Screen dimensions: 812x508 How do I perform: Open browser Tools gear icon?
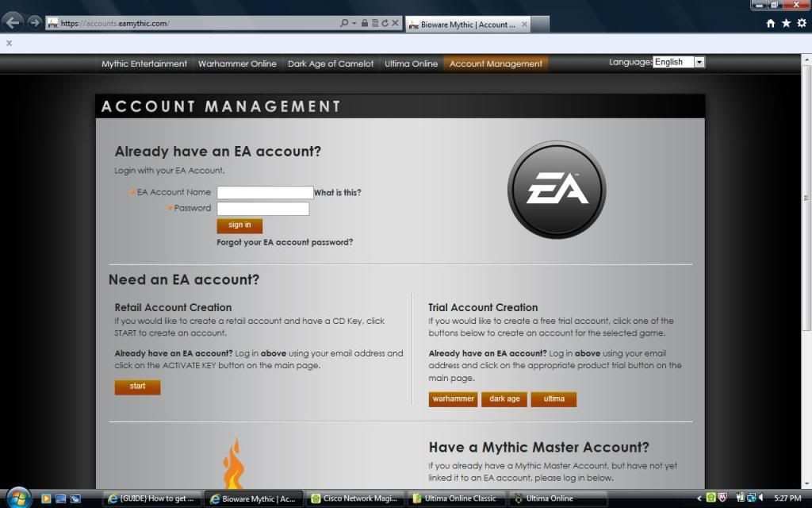(802, 23)
